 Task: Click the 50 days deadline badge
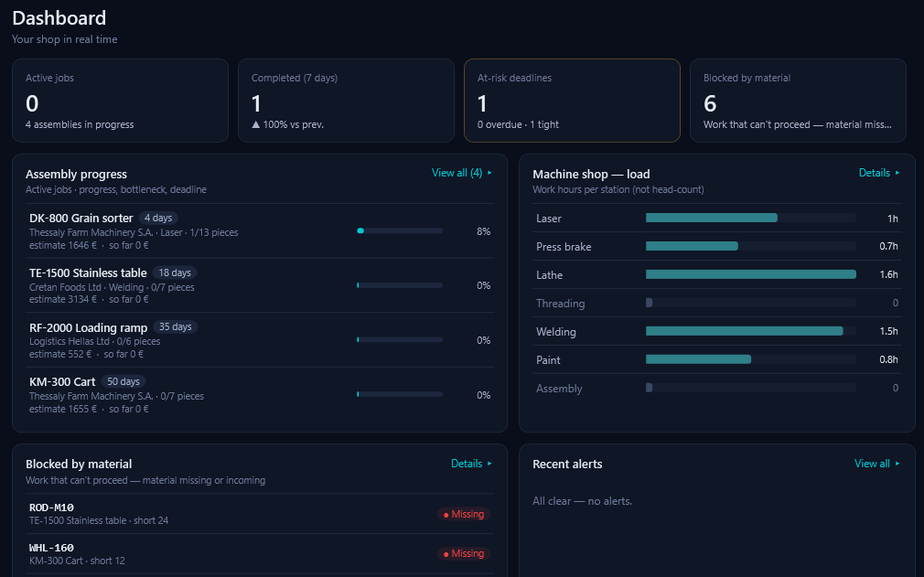click(x=124, y=381)
